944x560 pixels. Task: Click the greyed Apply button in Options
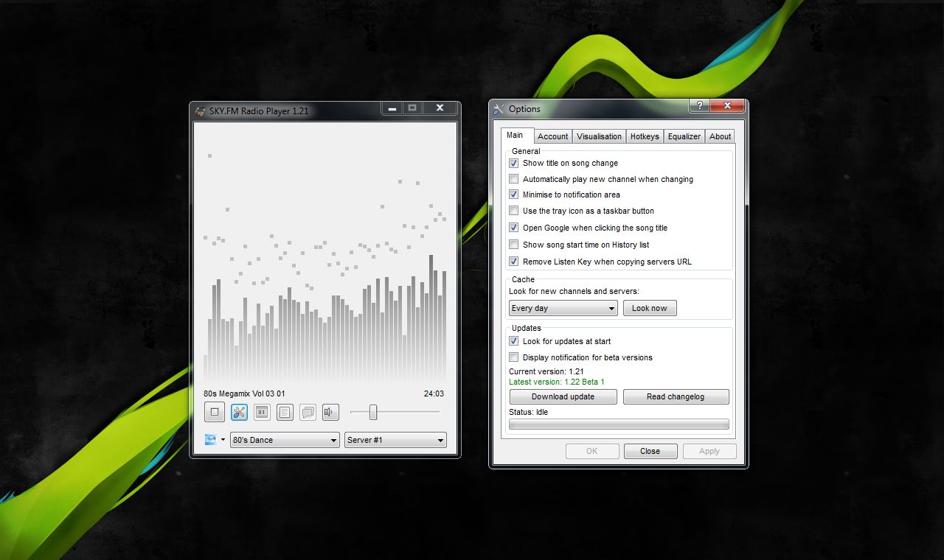(709, 451)
